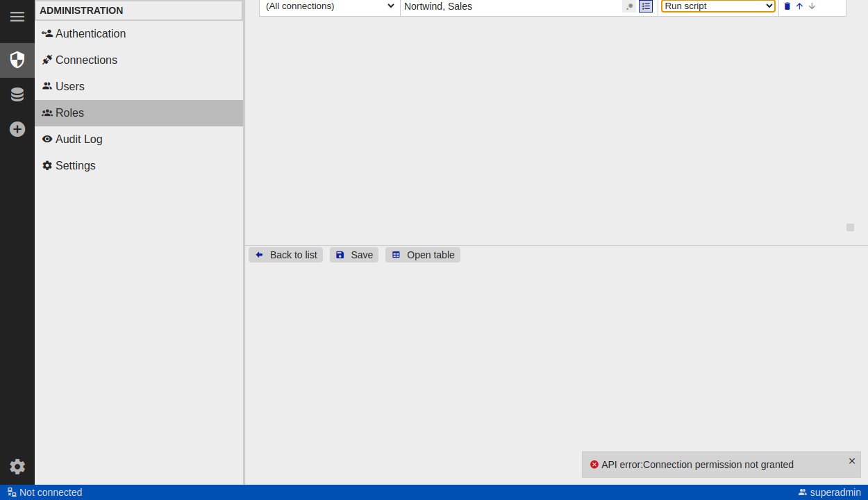Expand the All connections dropdown
Viewport: 868px width, 500px height.
(x=330, y=6)
